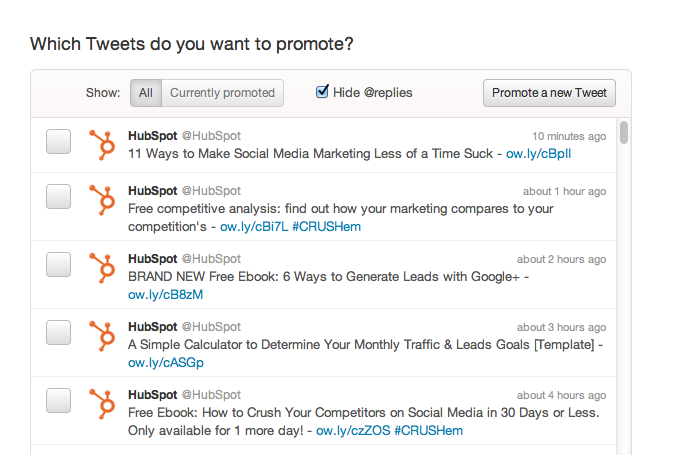
Task: Click the #CRUSHem hashtag in competitive analysis tweet
Action: pos(326,227)
